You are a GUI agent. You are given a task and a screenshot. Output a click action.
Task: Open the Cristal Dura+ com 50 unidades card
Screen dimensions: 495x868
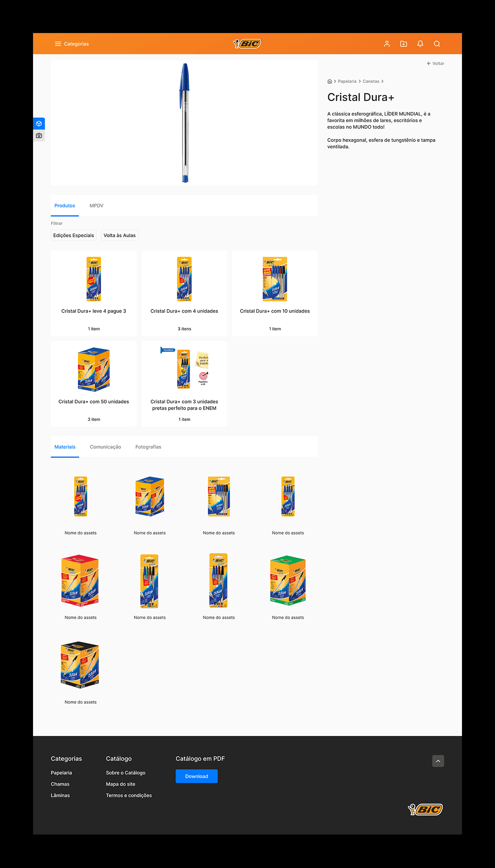pos(94,384)
